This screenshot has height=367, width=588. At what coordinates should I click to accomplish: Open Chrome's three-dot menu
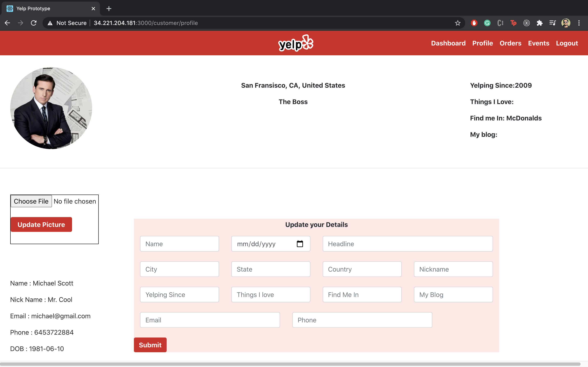click(579, 23)
